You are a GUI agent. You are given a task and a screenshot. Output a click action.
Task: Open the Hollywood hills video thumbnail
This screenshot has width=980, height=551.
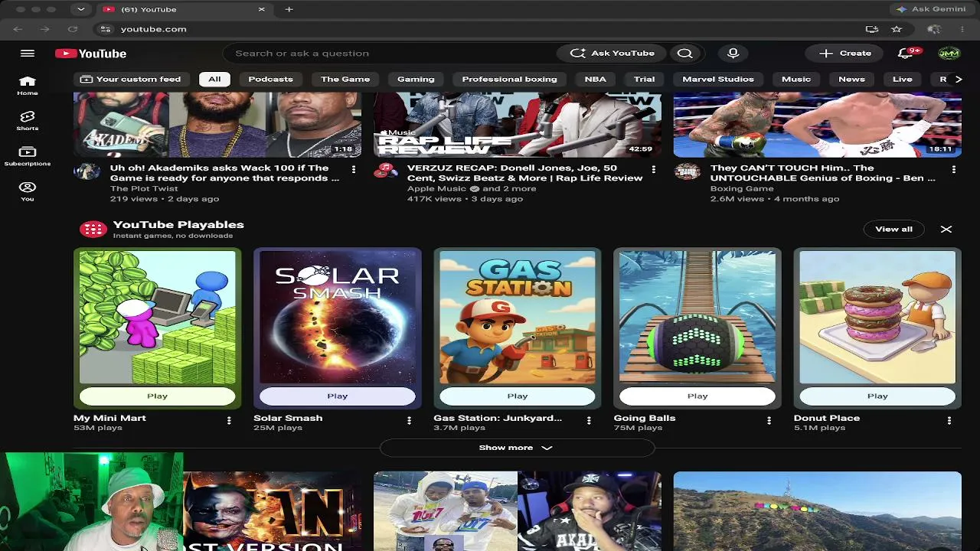[x=817, y=510]
